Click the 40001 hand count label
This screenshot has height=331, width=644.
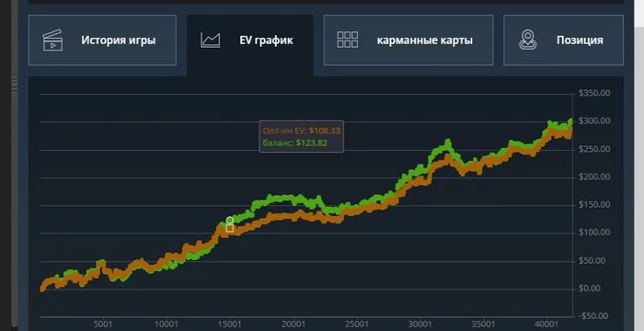coord(546,324)
